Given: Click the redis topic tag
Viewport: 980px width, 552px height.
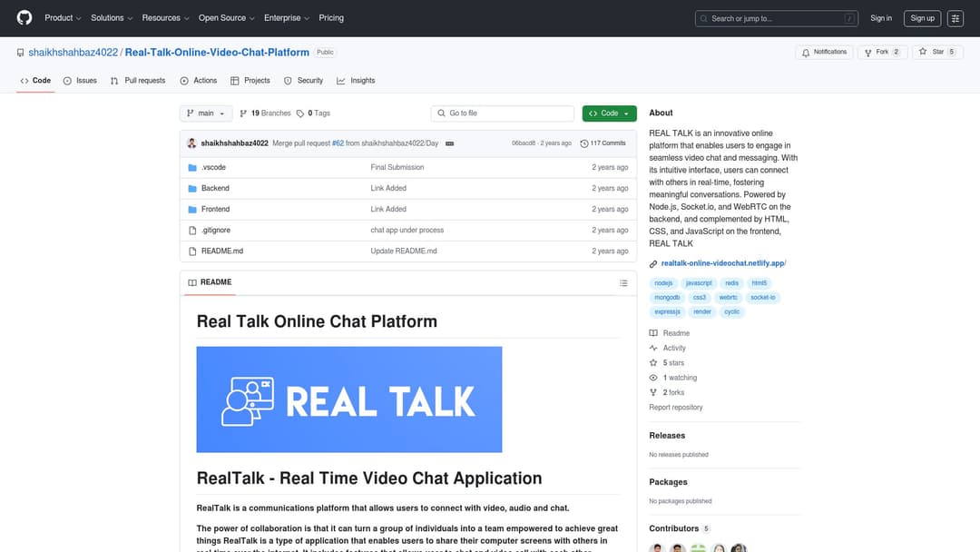Looking at the screenshot, I should [732, 283].
